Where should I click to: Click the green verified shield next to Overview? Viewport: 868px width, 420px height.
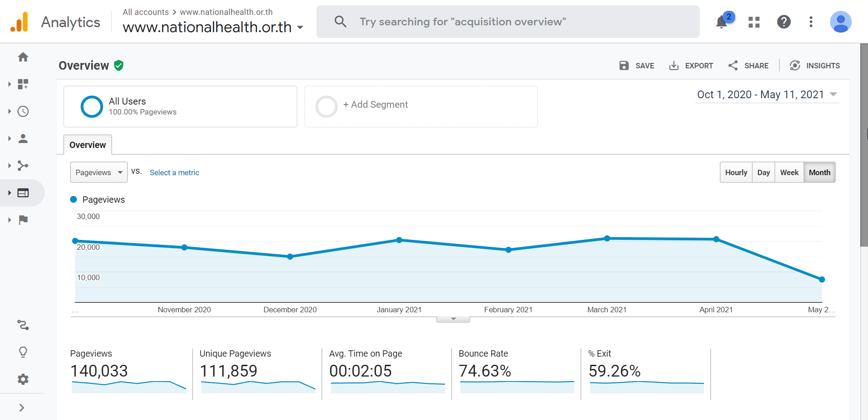point(119,66)
